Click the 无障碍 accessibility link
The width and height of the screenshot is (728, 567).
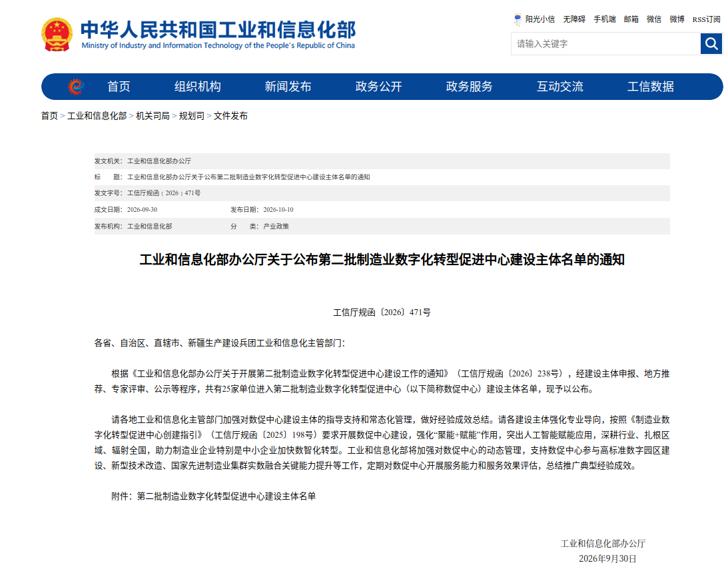[x=574, y=19]
